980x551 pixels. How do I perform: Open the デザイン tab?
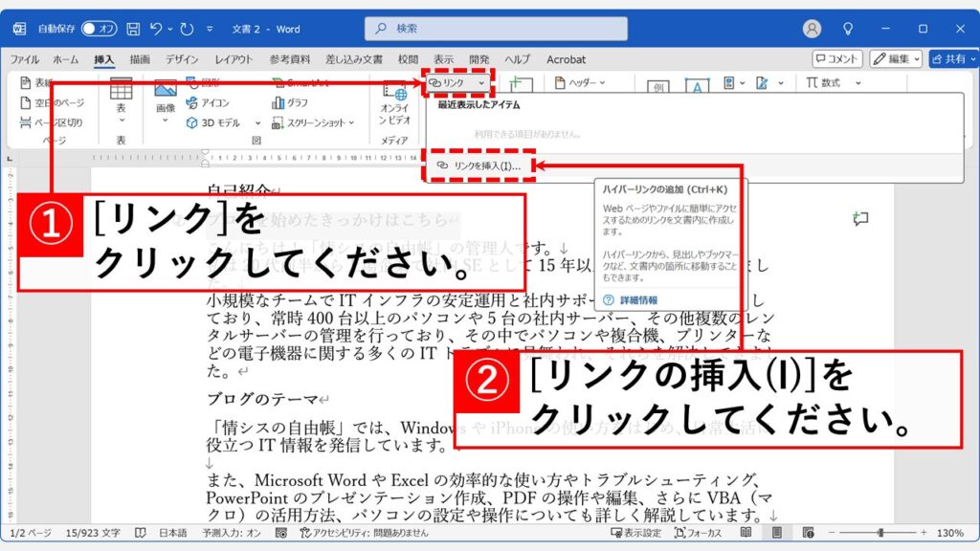coord(182,59)
